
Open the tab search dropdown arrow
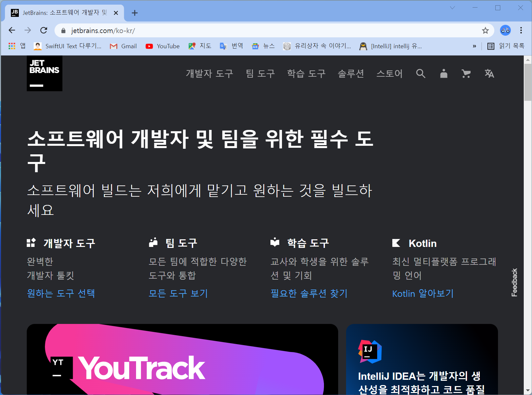tap(452, 8)
